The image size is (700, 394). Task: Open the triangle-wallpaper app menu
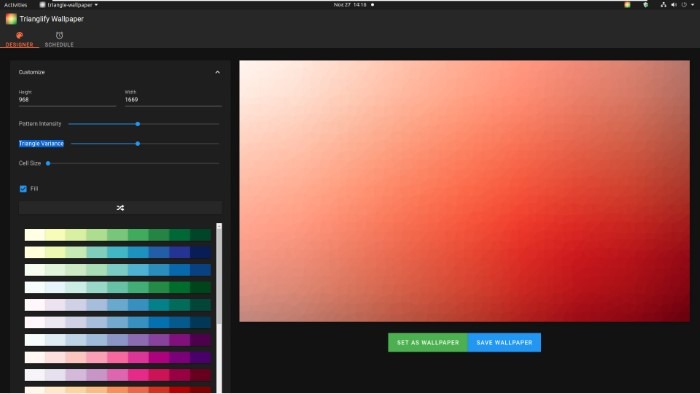[69, 5]
